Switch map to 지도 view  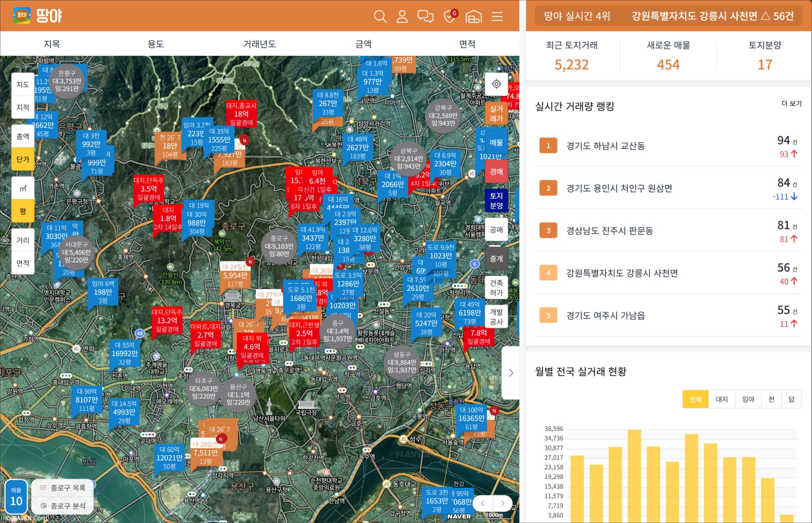[x=23, y=84]
